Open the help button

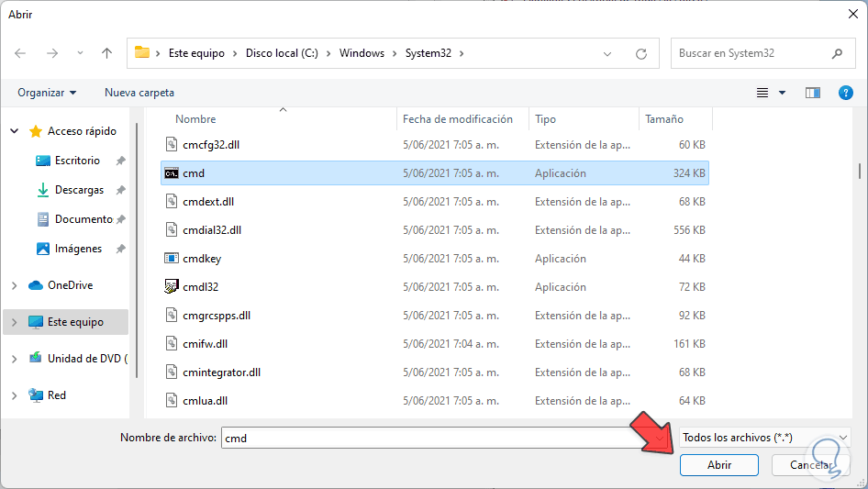845,93
